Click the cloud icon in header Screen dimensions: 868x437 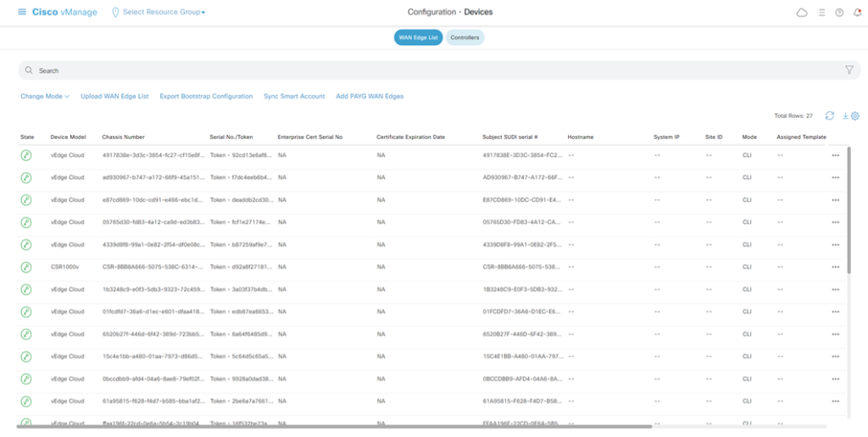802,13
